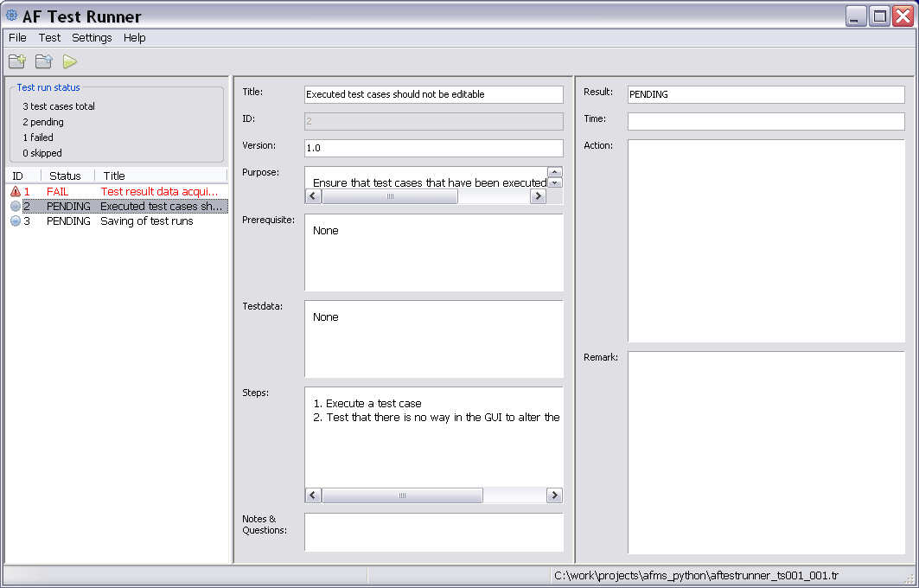
Task: Open the File menu
Action: [16, 38]
